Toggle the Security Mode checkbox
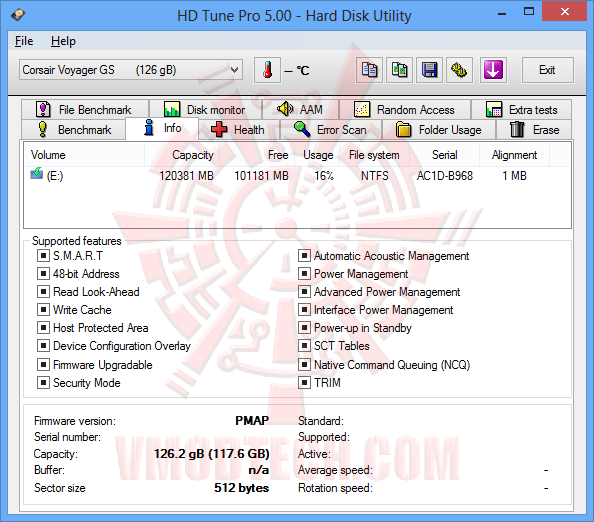Image resolution: width=594 pixels, height=522 pixels. (43, 383)
